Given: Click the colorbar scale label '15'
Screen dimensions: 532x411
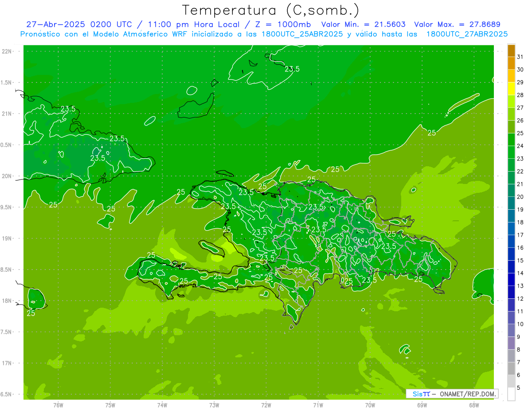Looking at the screenshot, I should (520, 260).
